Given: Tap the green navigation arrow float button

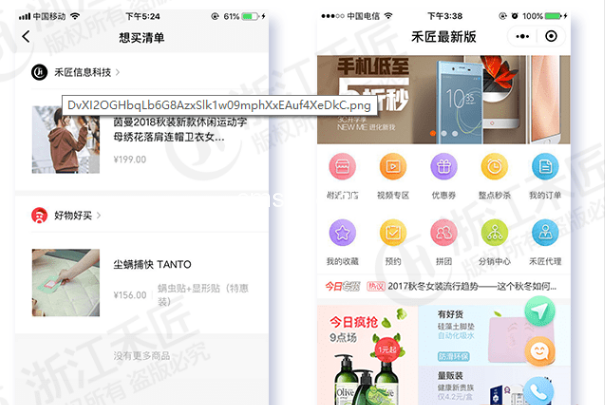Looking at the screenshot, I should tap(539, 311).
